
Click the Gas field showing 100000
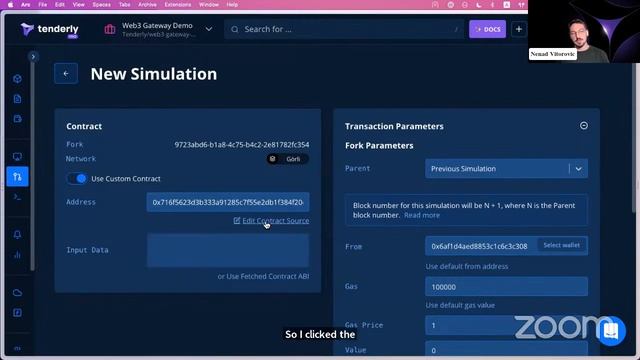coord(506,287)
